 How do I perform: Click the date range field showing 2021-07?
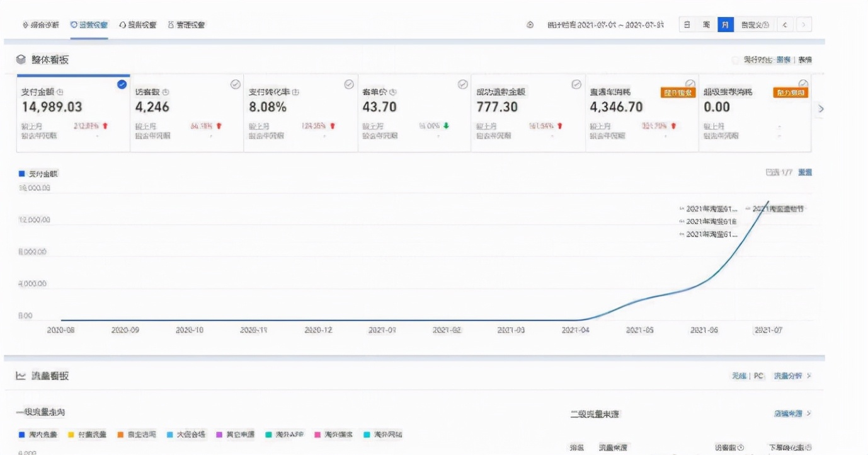[x=605, y=25]
